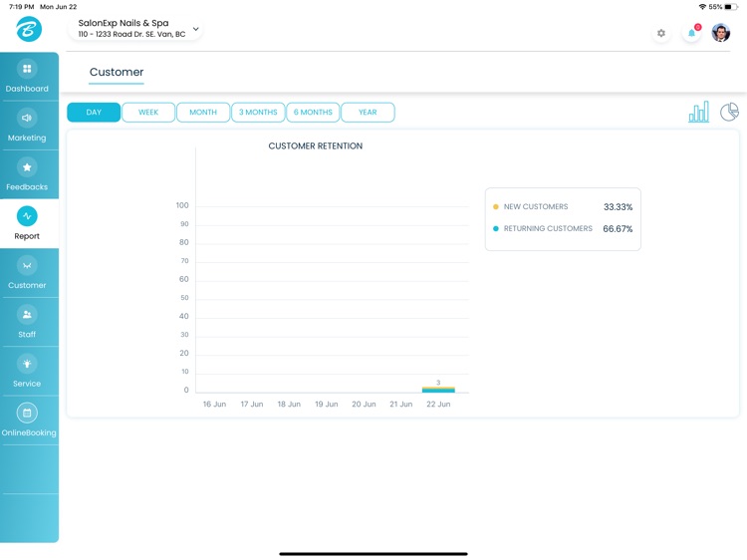Select the WEEK range filter

148,113
